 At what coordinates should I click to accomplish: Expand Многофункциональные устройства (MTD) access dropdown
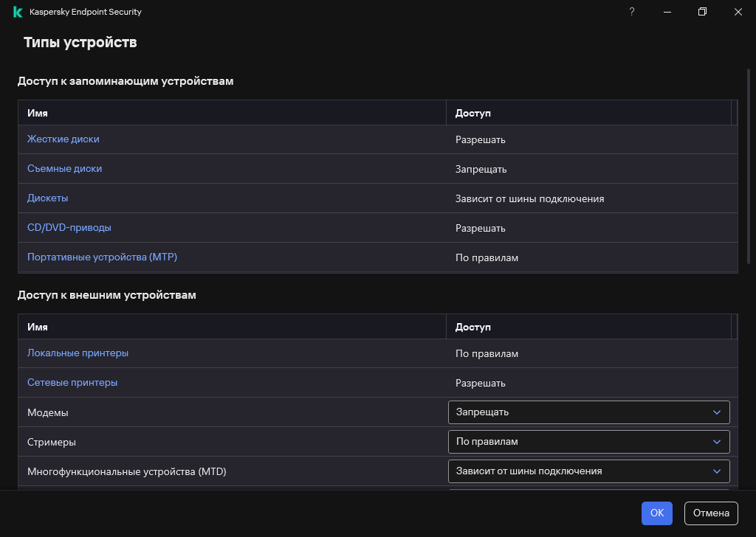click(588, 471)
